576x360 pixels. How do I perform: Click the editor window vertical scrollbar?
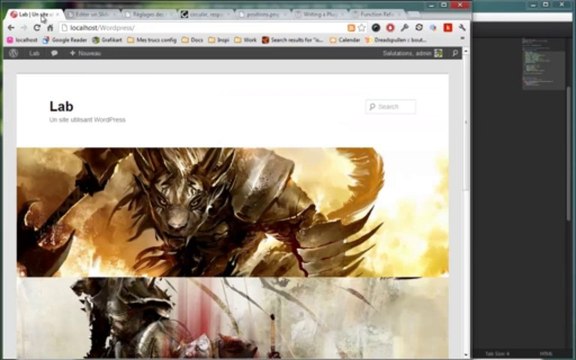[x=569, y=153]
